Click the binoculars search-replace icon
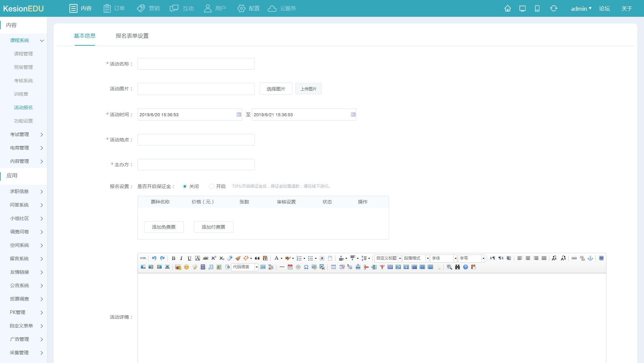 [x=458, y=267]
